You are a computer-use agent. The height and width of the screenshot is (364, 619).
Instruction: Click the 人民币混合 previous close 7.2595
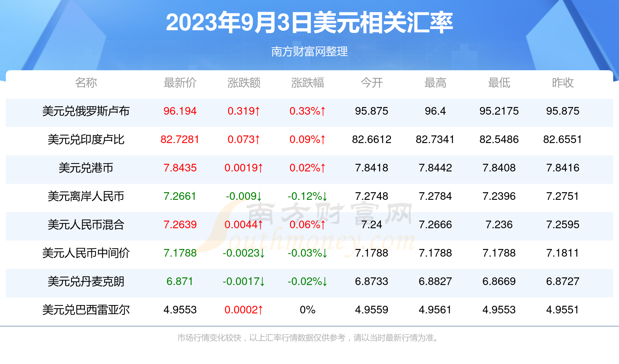pos(563,225)
